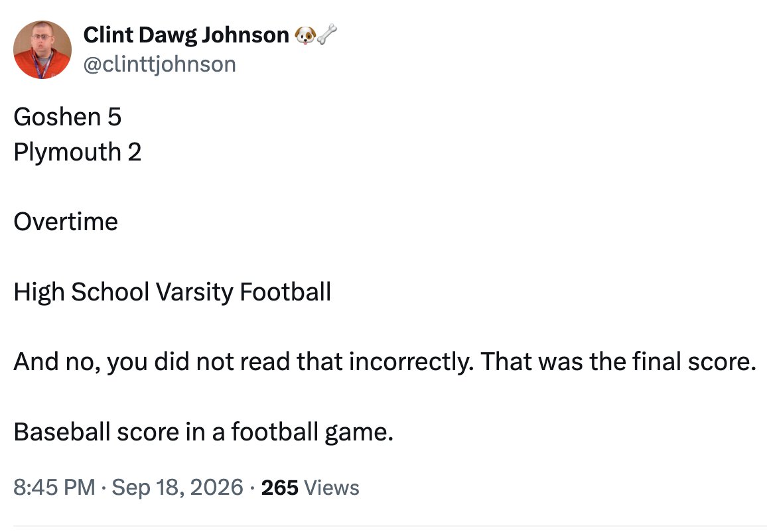Click the display name Clint Dawg Johnson
Image resolution: width=767 pixels, height=532 pixels.
[186, 34]
